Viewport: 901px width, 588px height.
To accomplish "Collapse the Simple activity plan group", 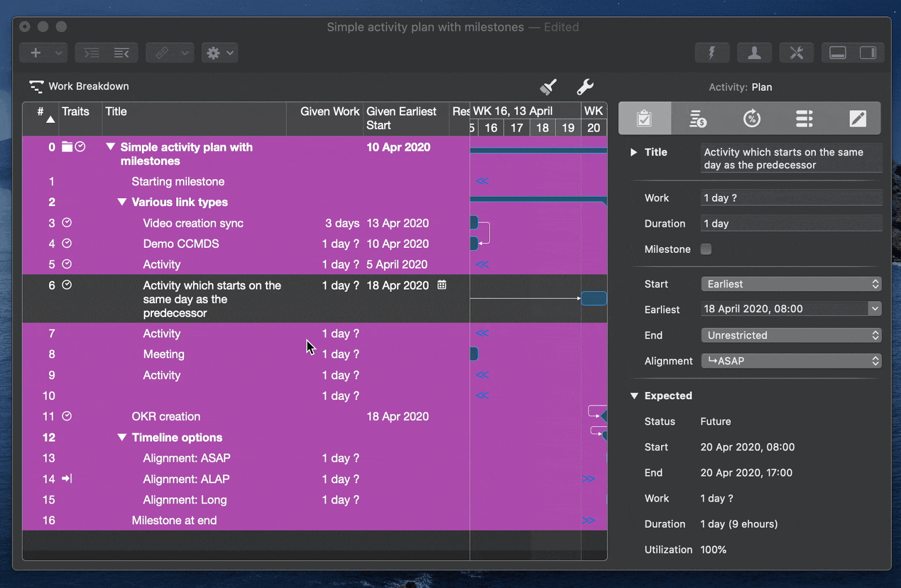I will click(111, 147).
